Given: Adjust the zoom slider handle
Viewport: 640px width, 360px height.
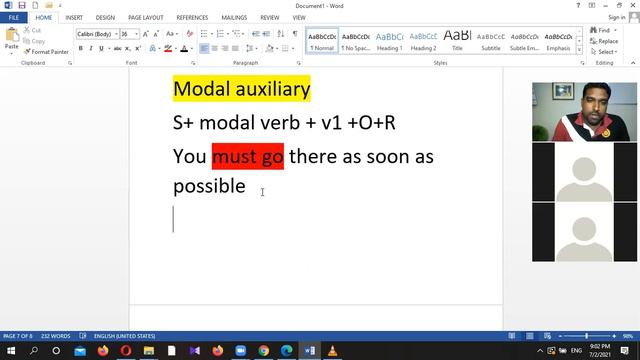Looking at the screenshot, I should tap(587, 336).
